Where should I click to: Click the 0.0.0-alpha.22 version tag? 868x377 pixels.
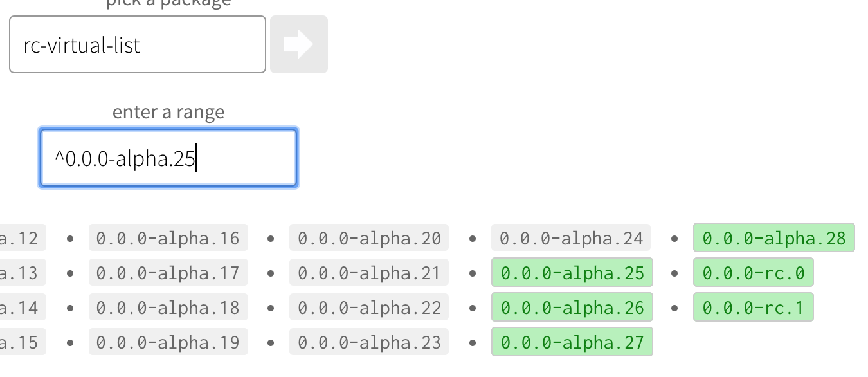coord(369,307)
